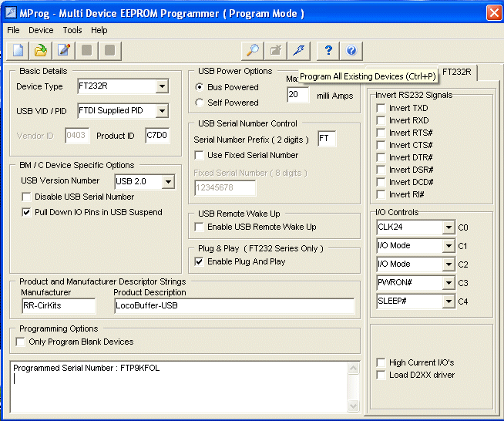504x421 pixels.
Task: Check Load D2XX driver option
Action: click(381, 375)
